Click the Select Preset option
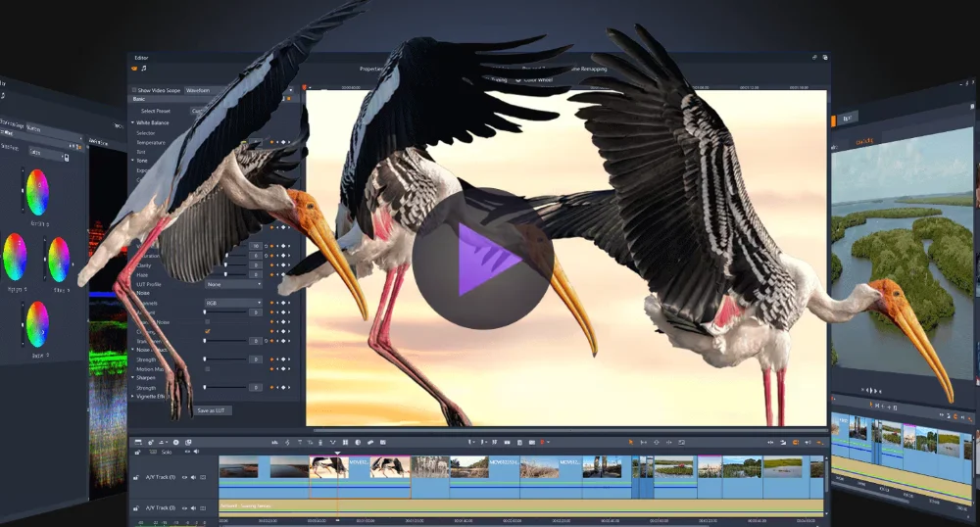980x527 pixels. [x=155, y=111]
